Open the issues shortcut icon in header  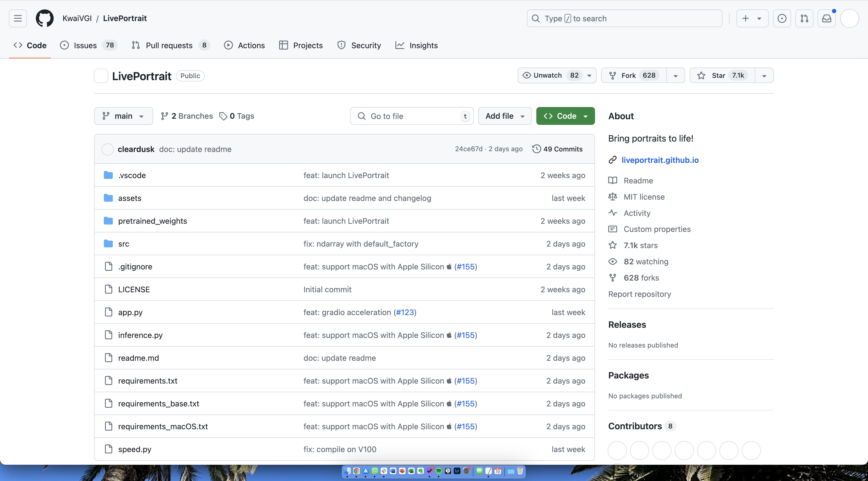tap(782, 19)
